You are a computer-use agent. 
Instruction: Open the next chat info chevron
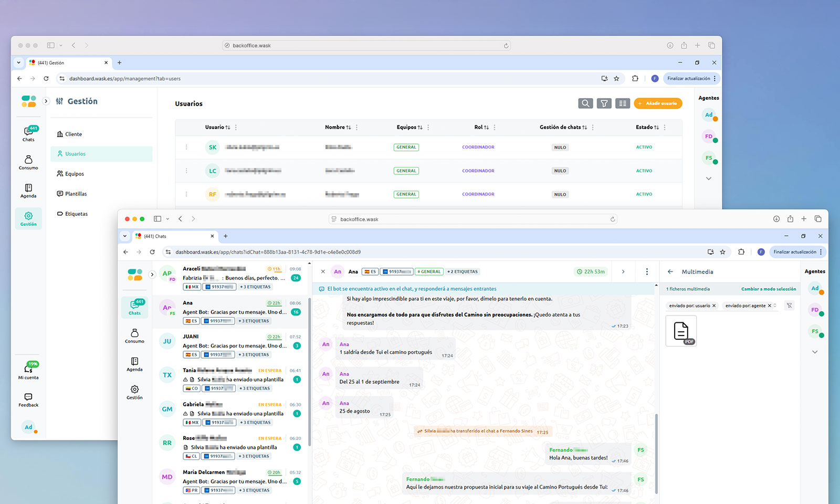pos(623,271)
